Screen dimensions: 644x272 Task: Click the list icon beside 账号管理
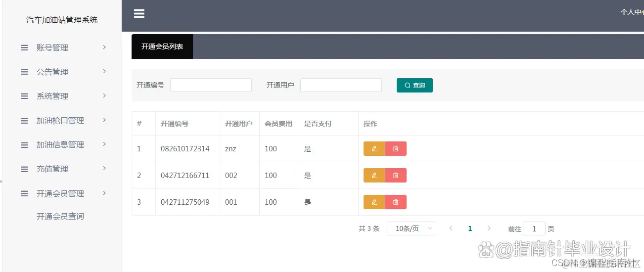pos(24,47)
